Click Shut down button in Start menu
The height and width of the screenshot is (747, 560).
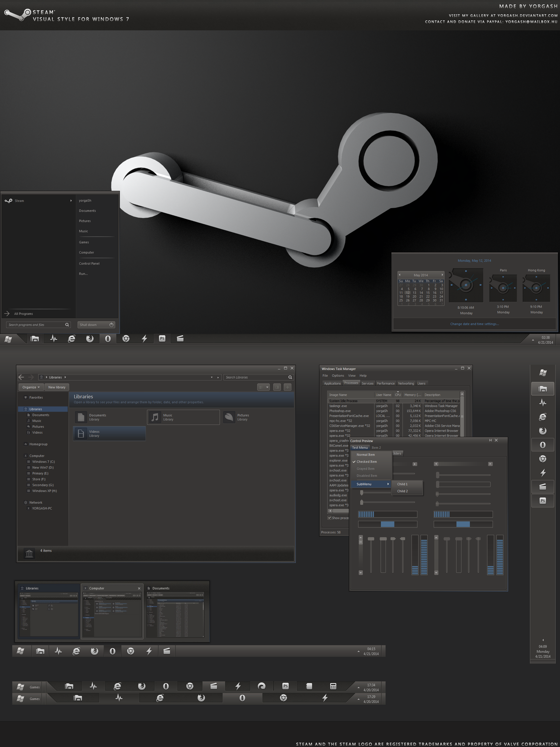[x=96, y=324]
